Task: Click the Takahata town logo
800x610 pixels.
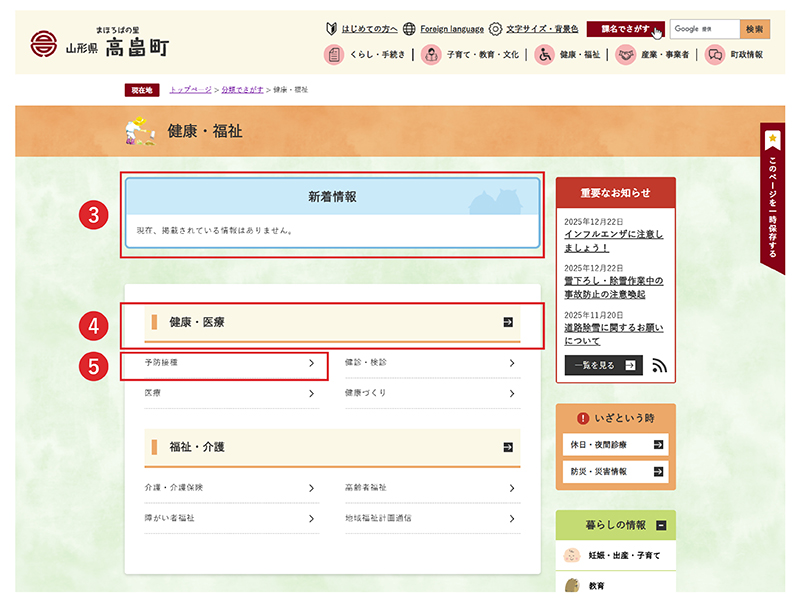Action: (43, 45)
